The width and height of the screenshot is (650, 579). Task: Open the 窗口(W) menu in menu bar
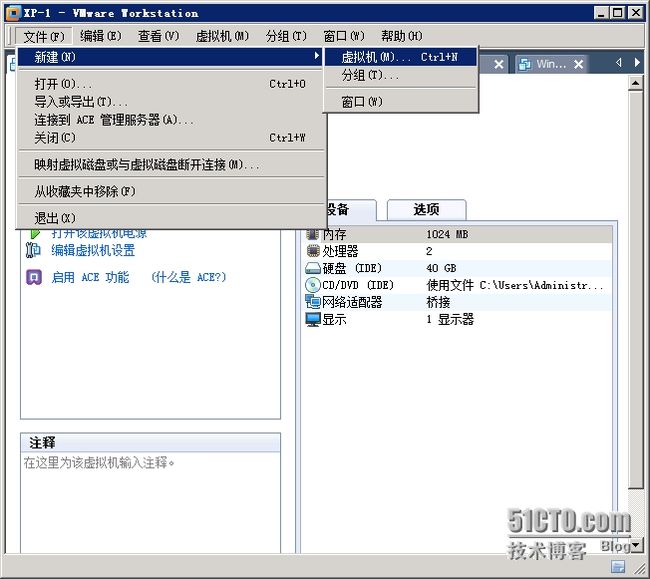(x=344, y=36)
